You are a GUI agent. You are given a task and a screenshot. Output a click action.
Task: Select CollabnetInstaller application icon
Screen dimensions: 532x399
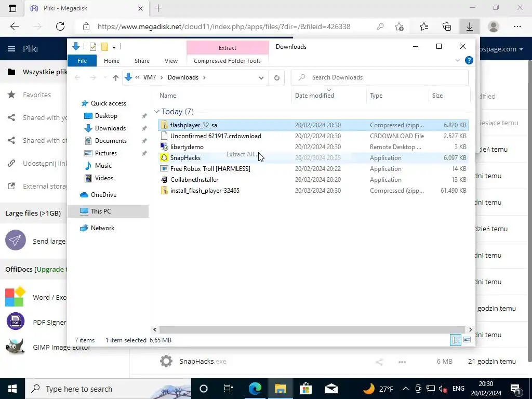164,179
